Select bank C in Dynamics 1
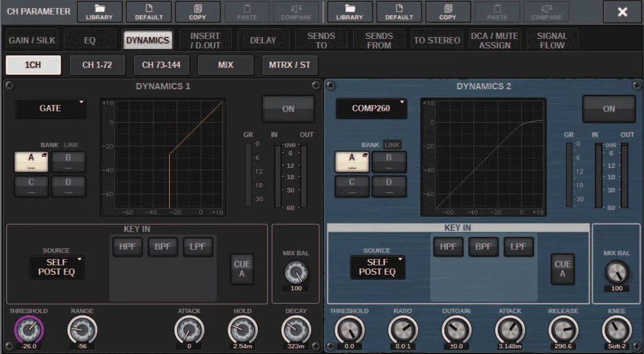Viewport: 644px width, 354px height. coord(31,186)
